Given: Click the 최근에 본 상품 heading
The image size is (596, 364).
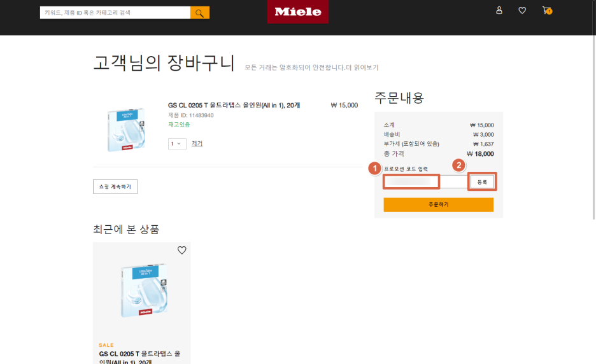Looking at the screenshot, I should [x=126, y=230].
